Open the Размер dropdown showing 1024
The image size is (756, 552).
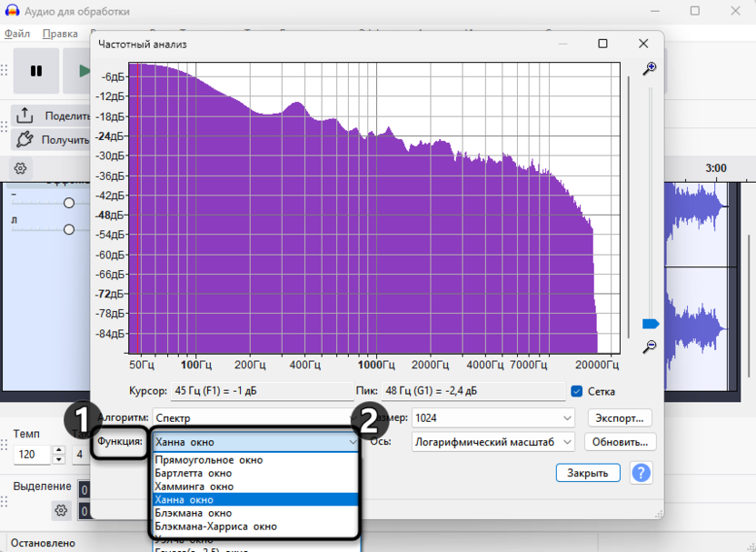pyautogui.click(x=492, y=417)
